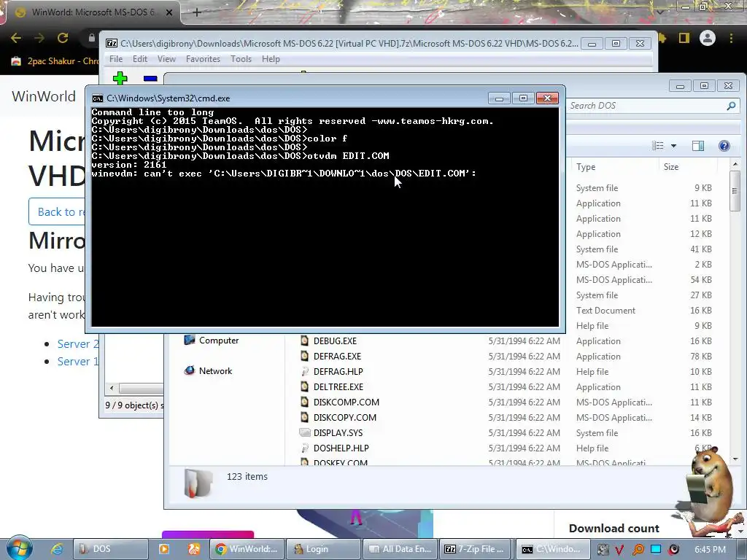Viewport: 747px width, 560px height.
Task: Click the DOSHELP.HLP file icon
Action: pos(304,448)
